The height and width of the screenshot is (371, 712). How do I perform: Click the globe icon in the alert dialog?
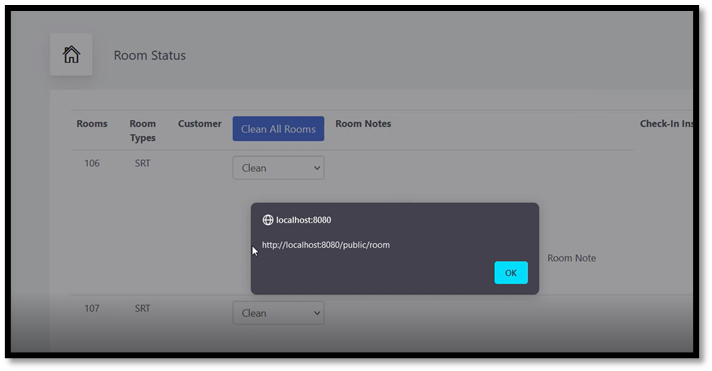pos(268,220)
